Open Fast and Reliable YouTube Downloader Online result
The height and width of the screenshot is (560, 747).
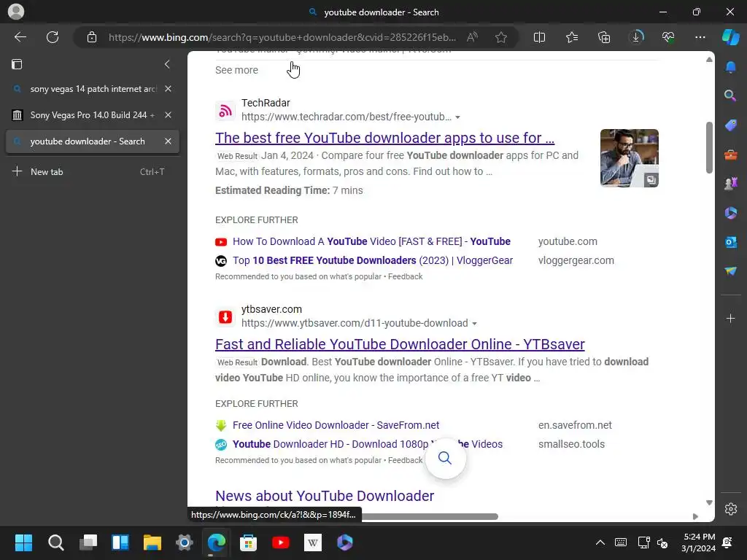pos(400,344)
